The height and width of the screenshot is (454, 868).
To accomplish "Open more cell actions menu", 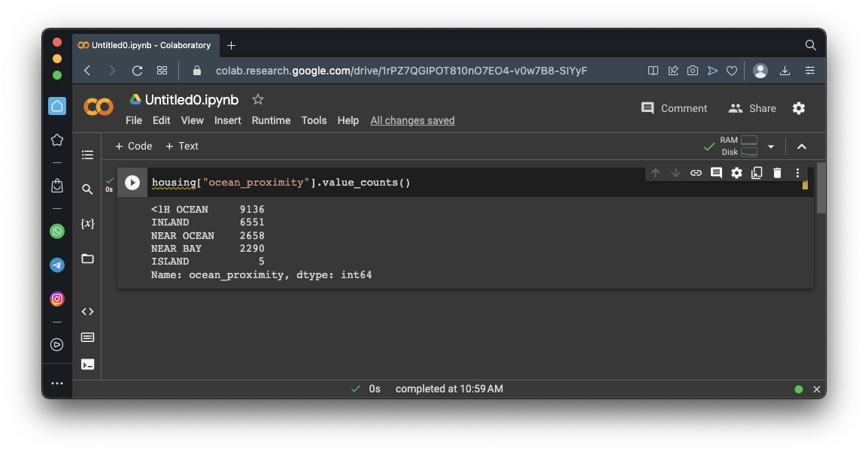I will (797, 173).
